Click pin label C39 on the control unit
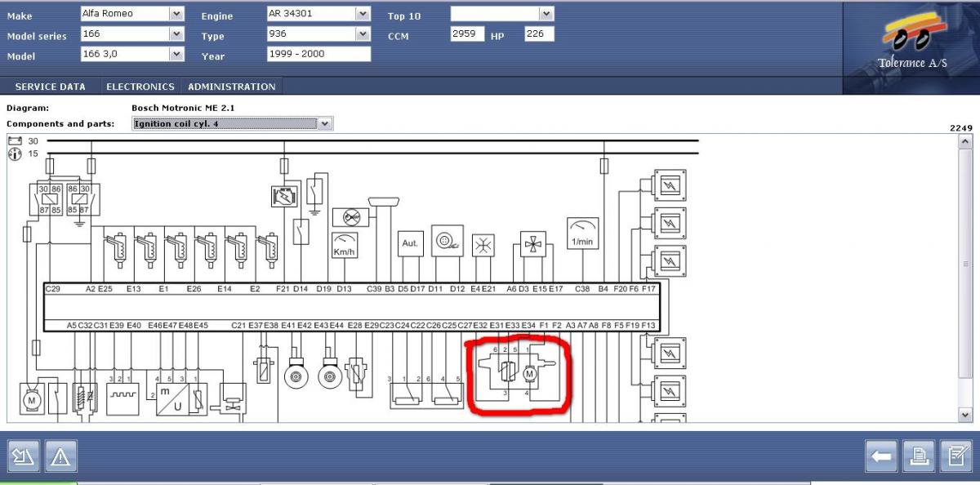This screenshot has height=485, width=980. pyautogui.click(x=374, y=289)
